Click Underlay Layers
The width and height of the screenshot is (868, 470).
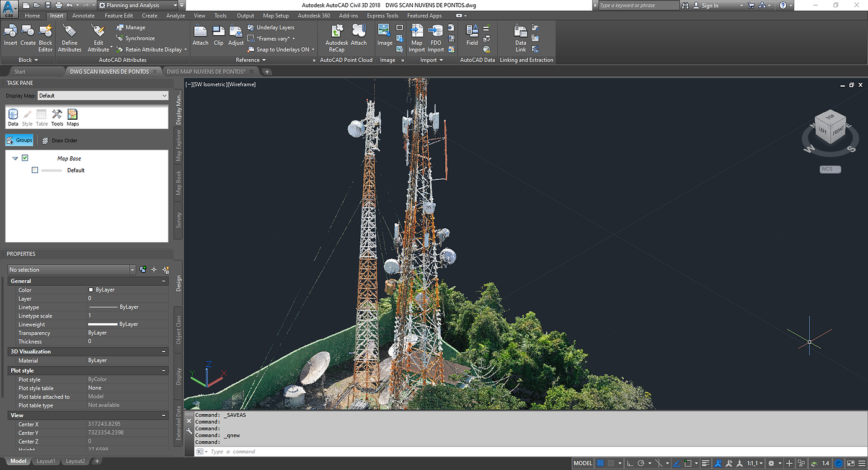coord(271,27)
